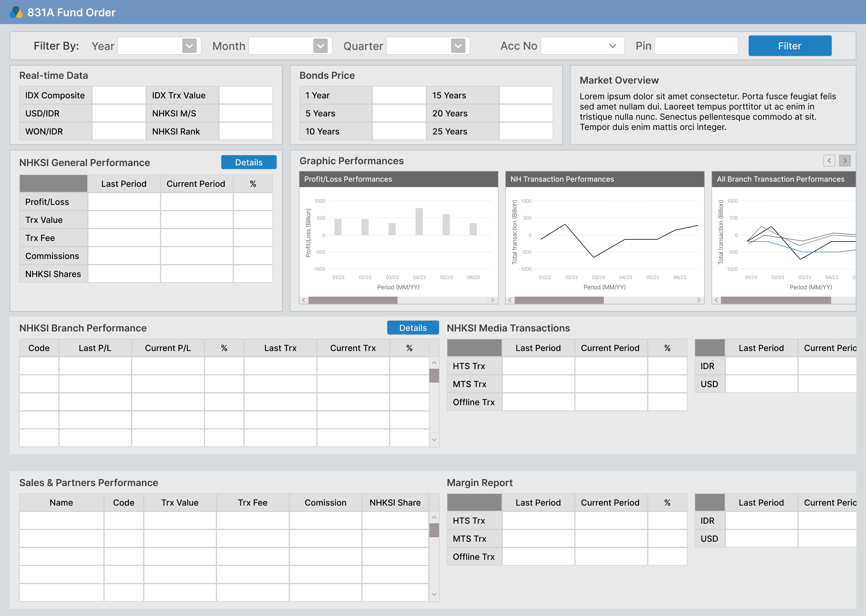Click down arrow of Sales & Partners table scrollbar
The width and height of the screenshot is (866, 616).
(434, 594)
